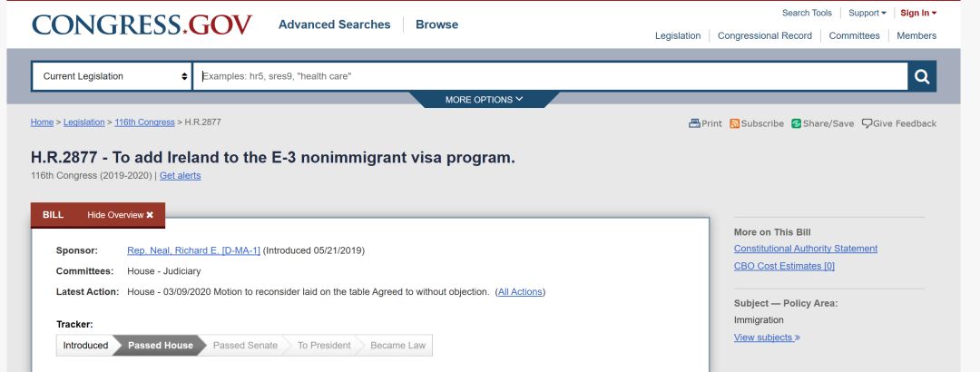View All Actions link
The image size is (980, 372).
[x=520, y=291]
